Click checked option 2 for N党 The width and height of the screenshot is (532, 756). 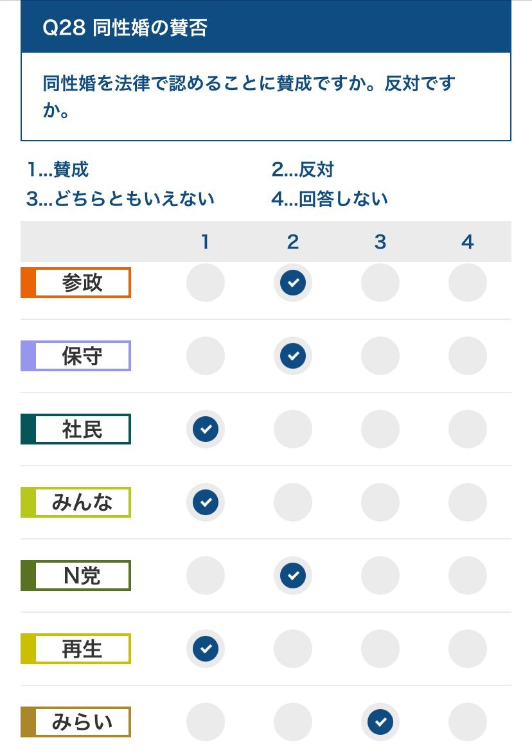click(x=293, y=576)
